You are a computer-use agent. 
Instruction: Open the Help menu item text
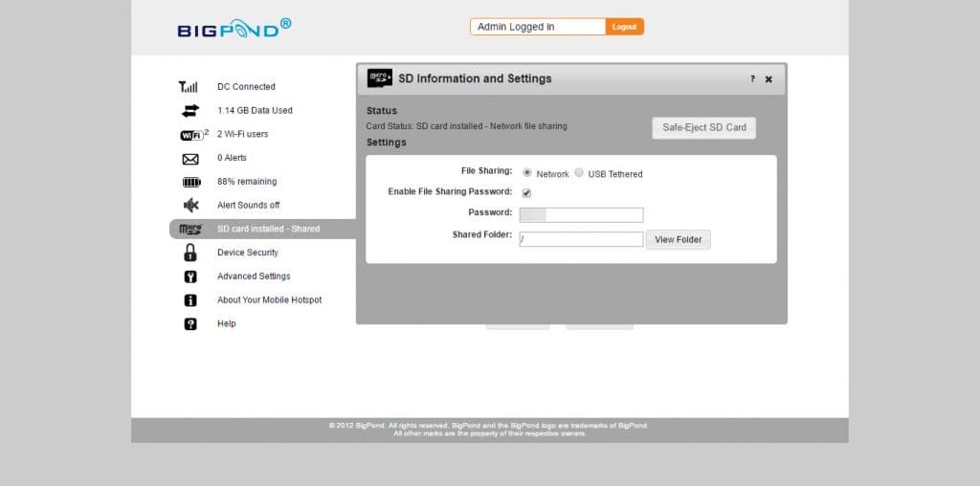[x=226, y=324]
